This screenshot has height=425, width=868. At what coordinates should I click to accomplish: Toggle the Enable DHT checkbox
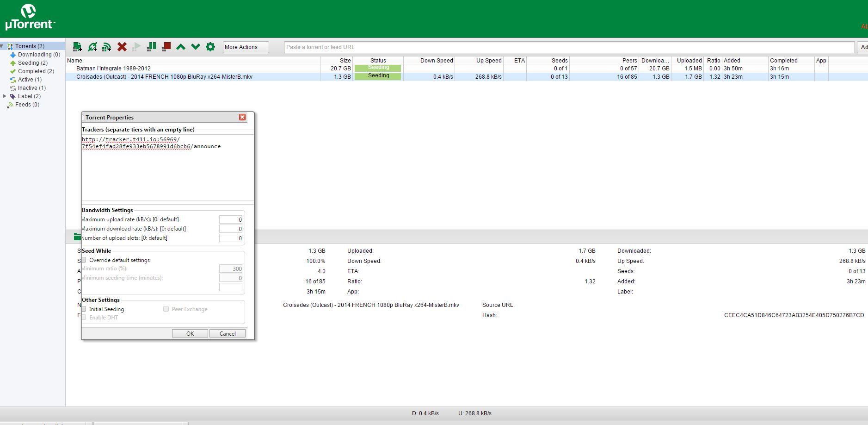[84, 317]
